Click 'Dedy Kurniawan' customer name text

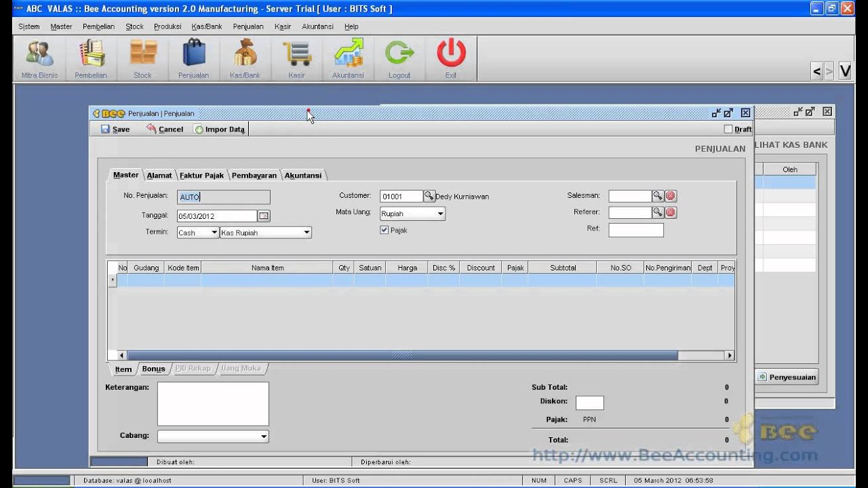pyautogui.click(x=462, y=197)
